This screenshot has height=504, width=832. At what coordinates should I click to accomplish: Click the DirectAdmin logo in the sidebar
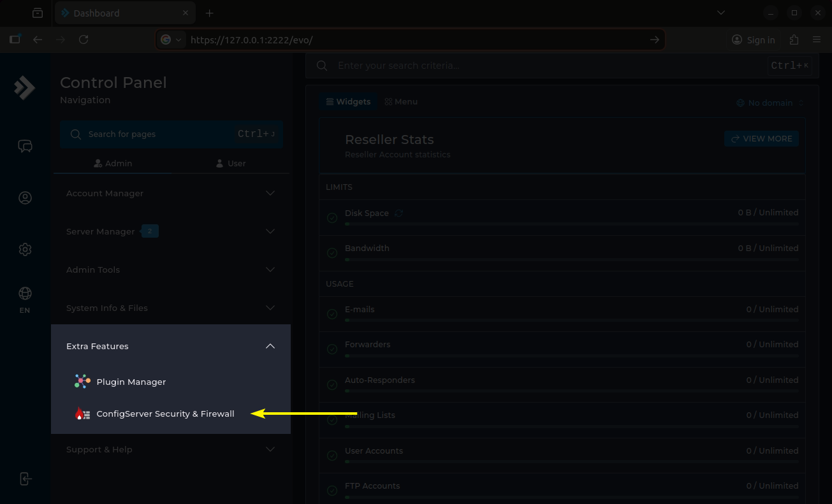click(25, 88)
